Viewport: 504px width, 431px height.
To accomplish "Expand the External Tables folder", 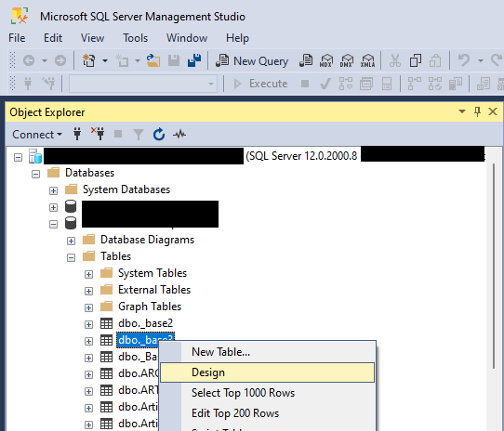I will (x=88, y=291).
